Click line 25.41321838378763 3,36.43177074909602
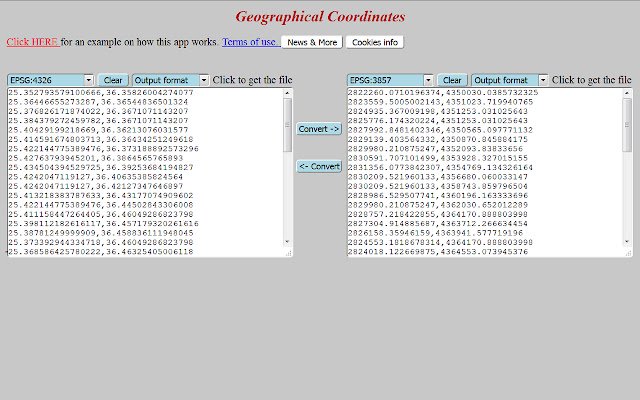 [101, 196]
